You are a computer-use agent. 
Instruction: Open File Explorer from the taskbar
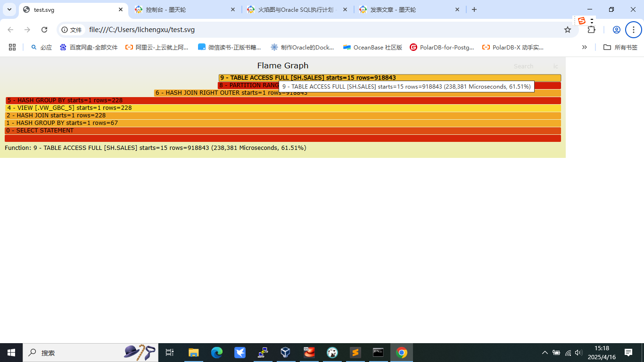click(194, 353)
